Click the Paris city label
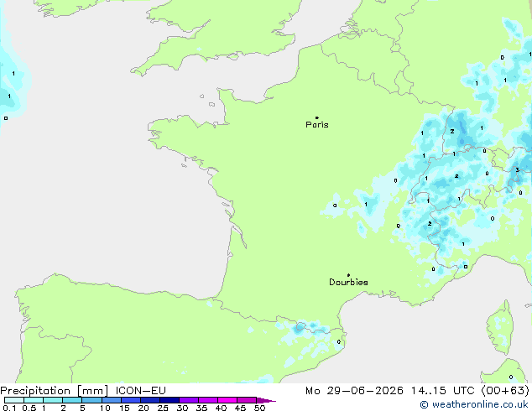Viewport: 532px width, 411px height. click(317, 125)
